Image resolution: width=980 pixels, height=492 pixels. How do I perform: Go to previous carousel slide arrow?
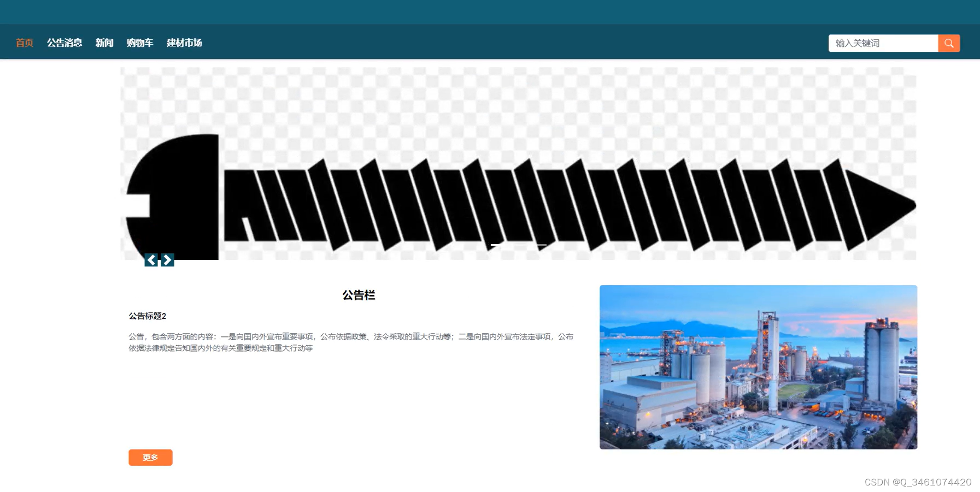point(151,260)
